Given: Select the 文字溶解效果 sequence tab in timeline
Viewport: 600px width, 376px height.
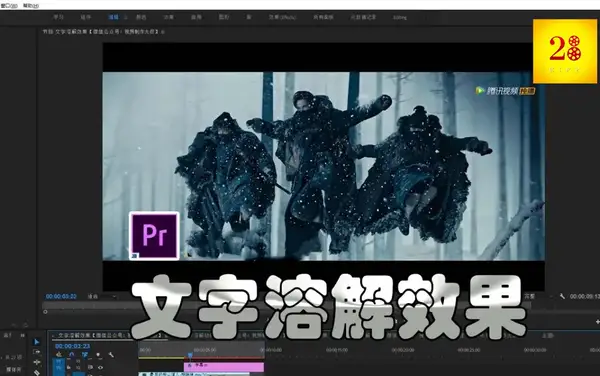Looking at the screenshot, I should 110,335.
